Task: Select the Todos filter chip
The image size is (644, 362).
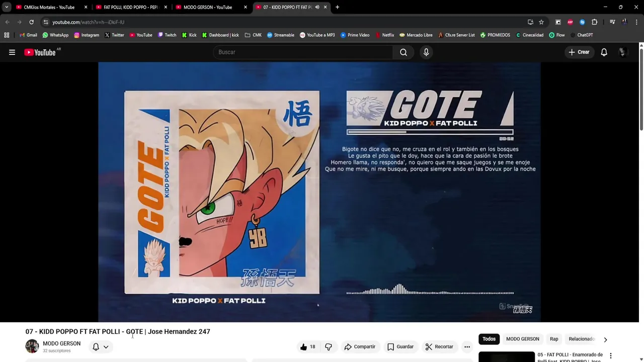Action: pos(489,339)
